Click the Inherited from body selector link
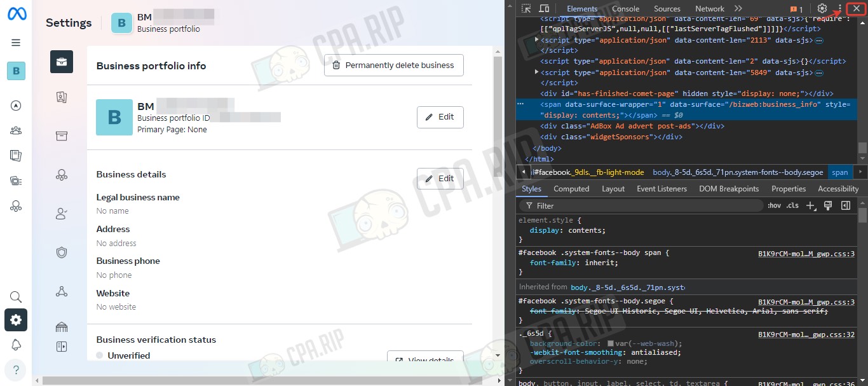 (x=627, y=287)
